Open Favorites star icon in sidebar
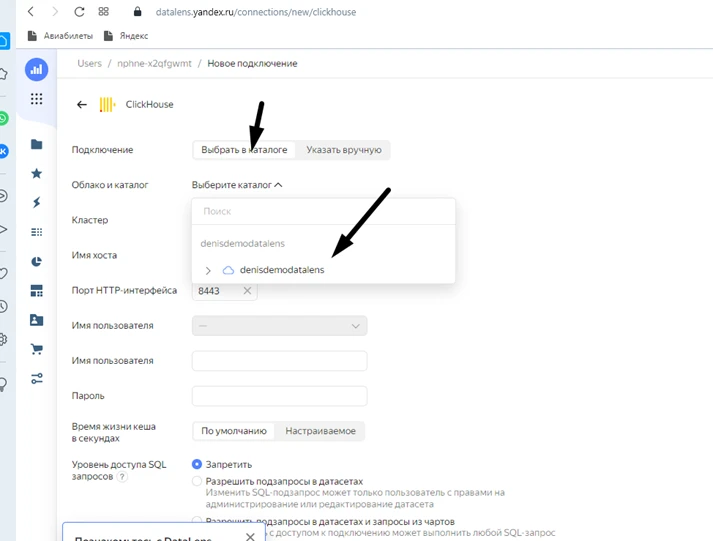713x541 pixels. 36,173
